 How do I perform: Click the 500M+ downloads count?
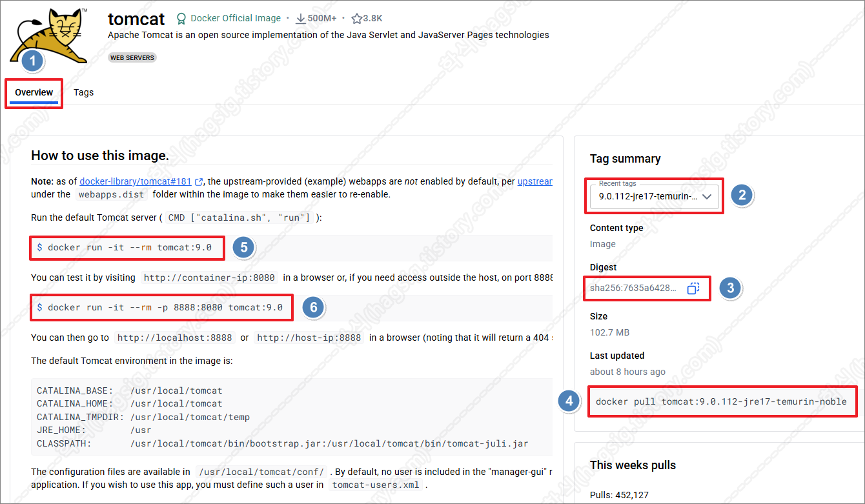322,19
